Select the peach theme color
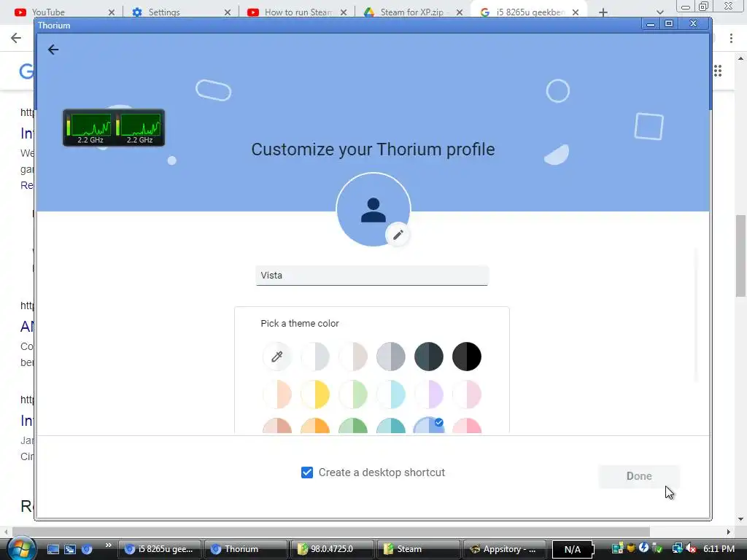Image resolution: width=747 pixels, height=560 pixels. click(276, 394)
